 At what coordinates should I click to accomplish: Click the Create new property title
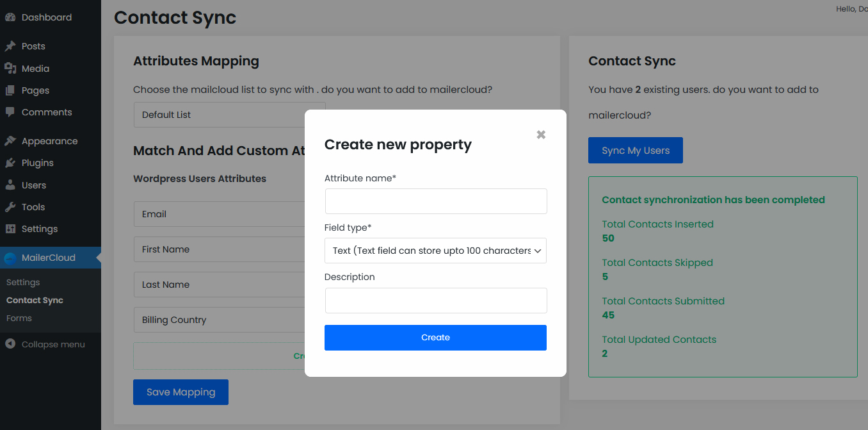398,145
